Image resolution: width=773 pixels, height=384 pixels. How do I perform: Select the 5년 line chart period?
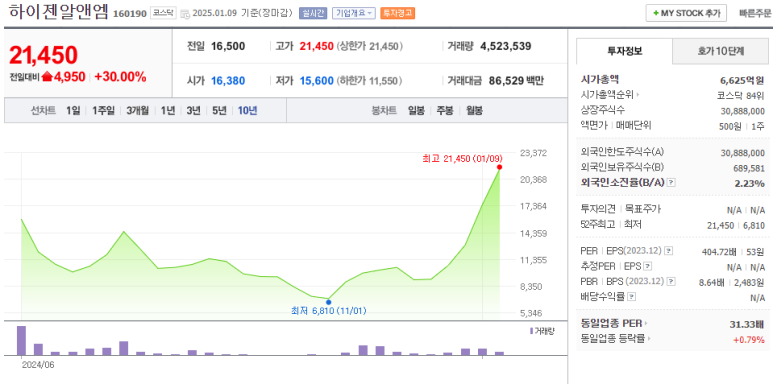(x=219, y=110)
